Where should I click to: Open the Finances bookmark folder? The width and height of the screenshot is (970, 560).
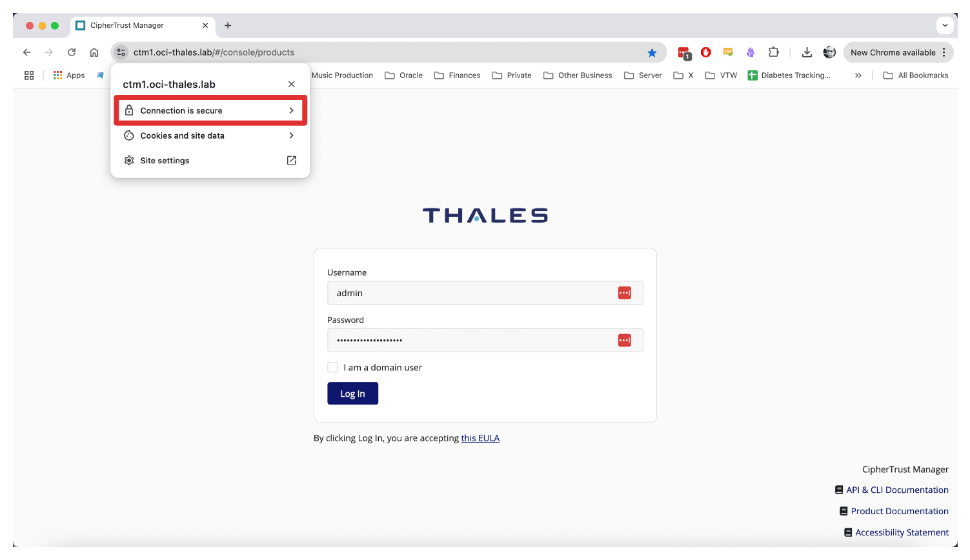click(x=458, y=75)
